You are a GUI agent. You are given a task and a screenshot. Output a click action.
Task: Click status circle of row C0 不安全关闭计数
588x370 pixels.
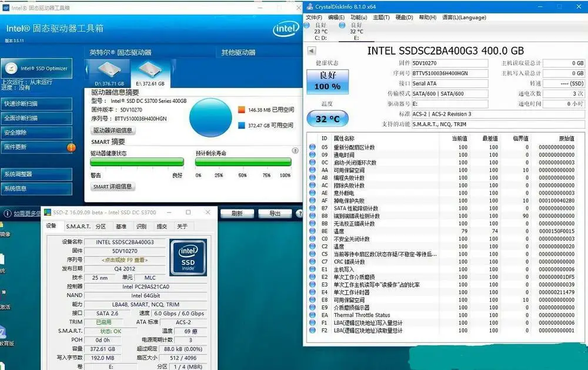(x=312, y=238)
